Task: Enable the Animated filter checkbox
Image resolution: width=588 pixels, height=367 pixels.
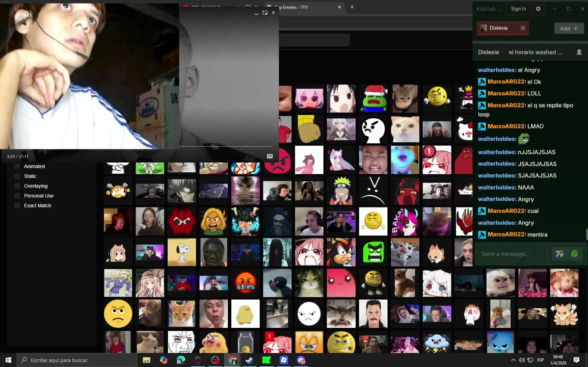Action: 17,166
